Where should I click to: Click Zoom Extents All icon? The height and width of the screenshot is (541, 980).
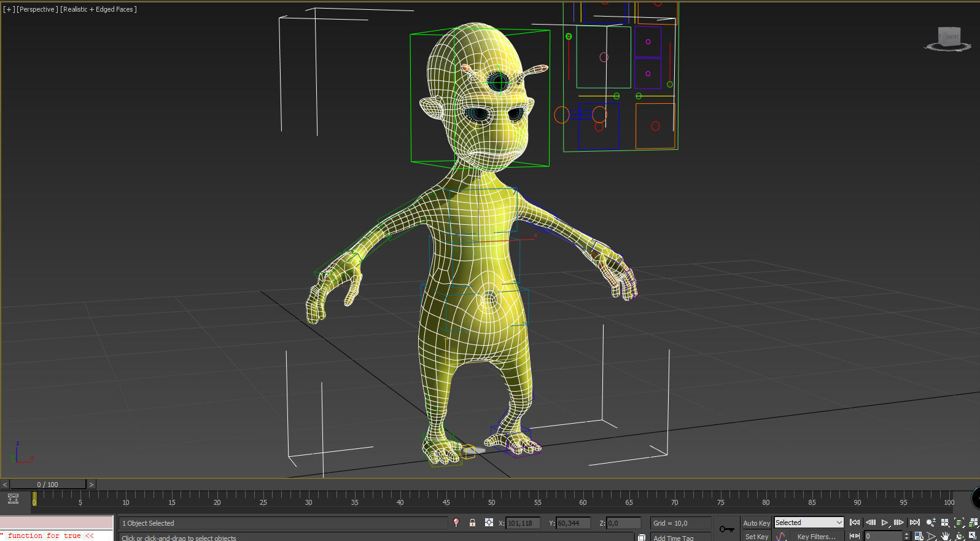(973, 523)
